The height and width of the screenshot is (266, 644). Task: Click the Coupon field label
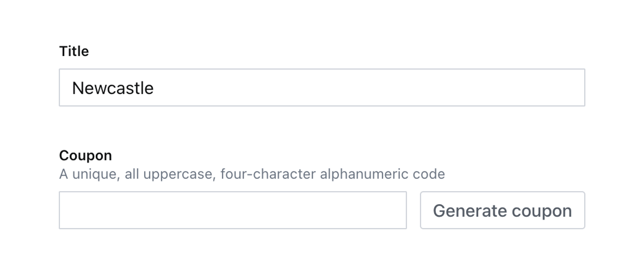tap(86, 156)
